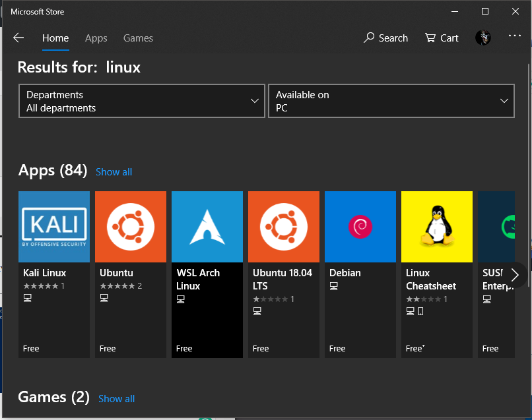This screenshot has height=420, width=532.
Task: Select the WSL Arch Linux icon
Action: click(x=207, y=227)
